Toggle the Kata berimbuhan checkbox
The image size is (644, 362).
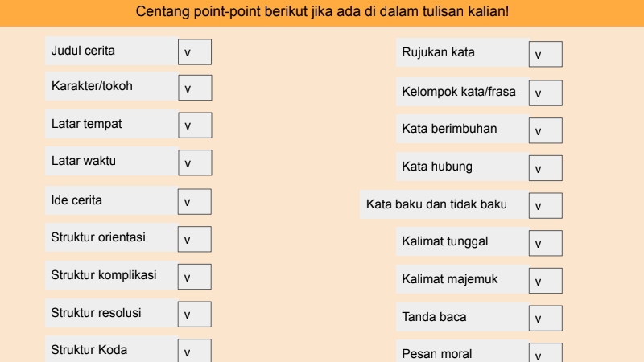point(546,130)
